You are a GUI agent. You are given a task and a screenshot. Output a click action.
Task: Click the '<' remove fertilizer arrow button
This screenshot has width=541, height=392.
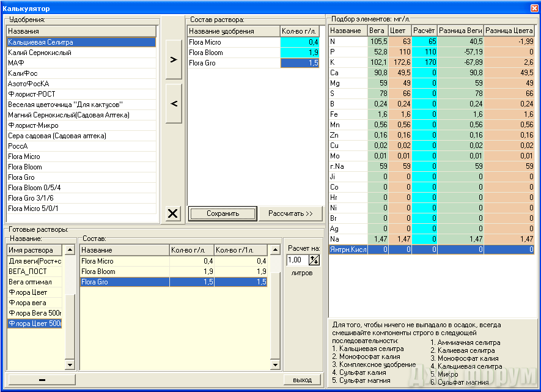174,104
